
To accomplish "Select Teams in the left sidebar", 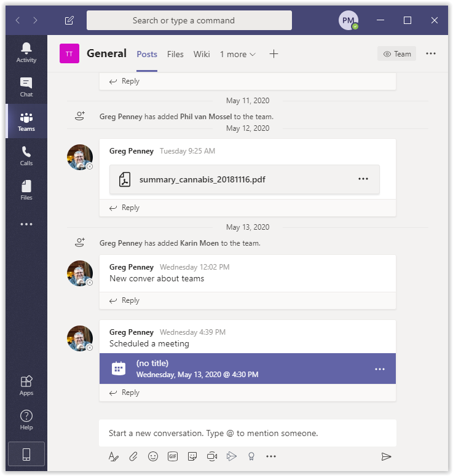I will point(26,121).
